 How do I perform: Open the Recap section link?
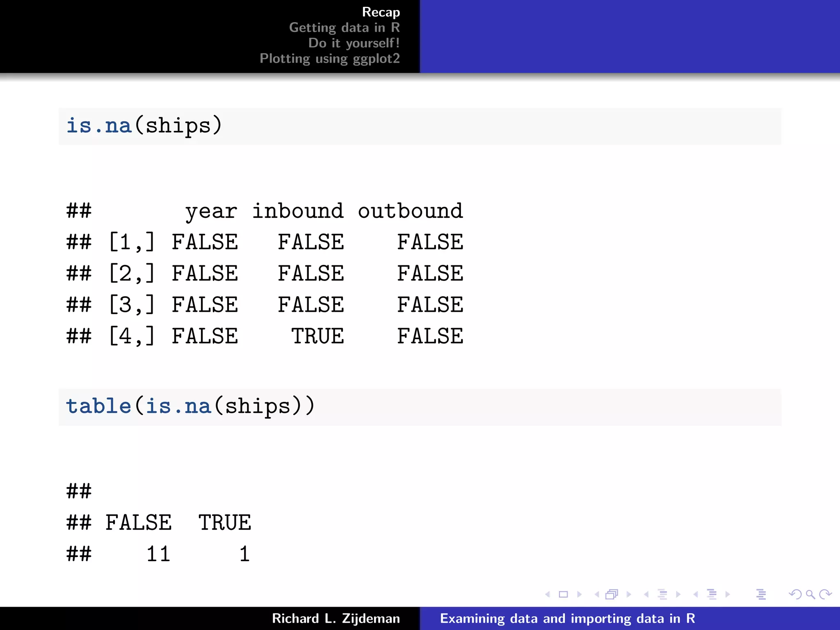381,12
